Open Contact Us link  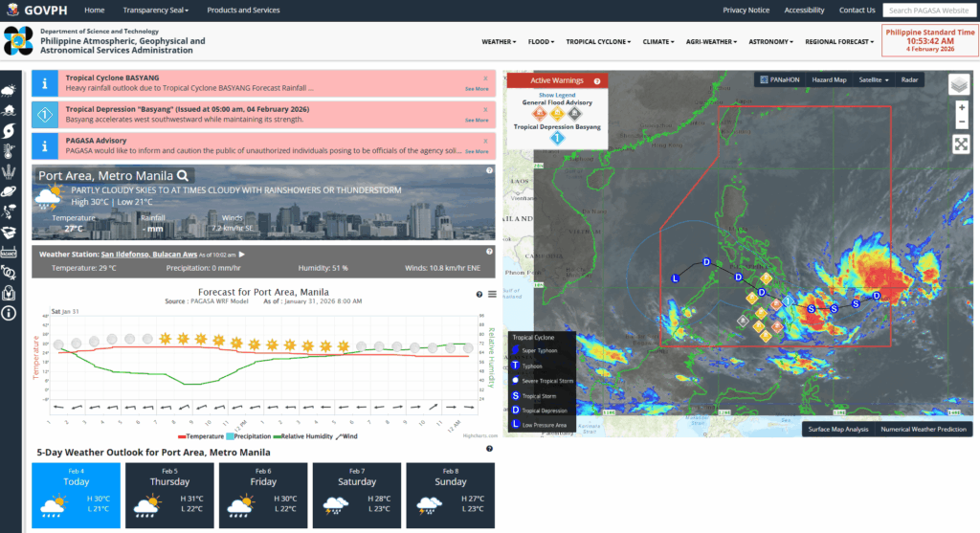tap(857, 10)
